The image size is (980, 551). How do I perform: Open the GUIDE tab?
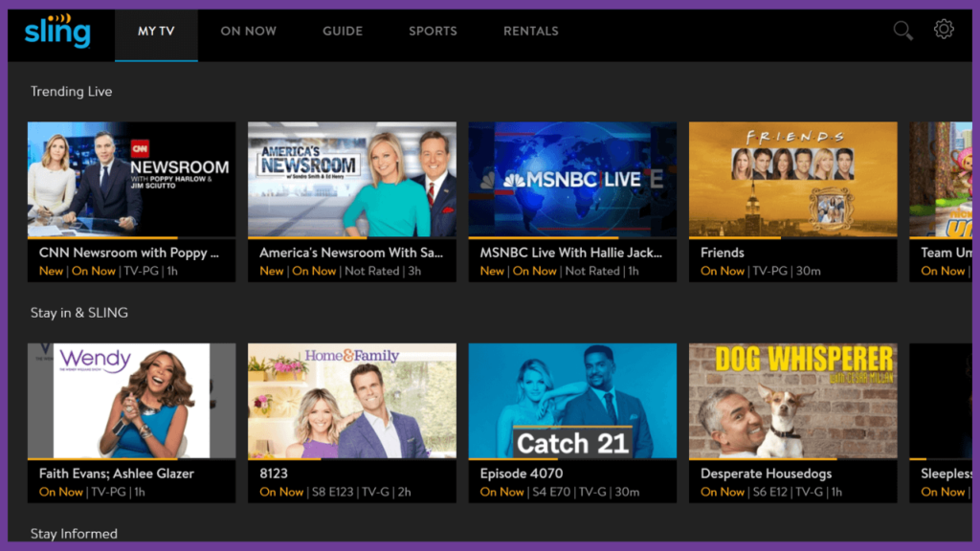(x=342, y=31)
